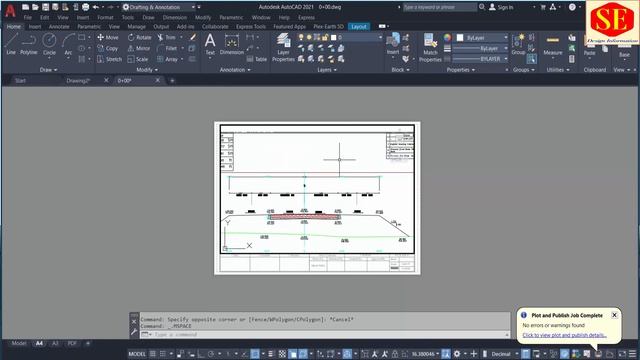Expand the Annotation panel

coord(235,70)
